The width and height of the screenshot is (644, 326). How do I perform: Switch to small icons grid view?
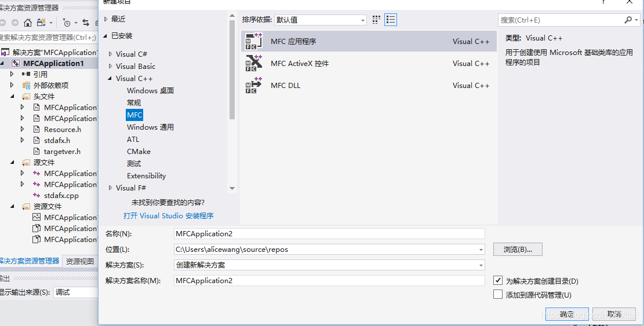pos(376,20)
